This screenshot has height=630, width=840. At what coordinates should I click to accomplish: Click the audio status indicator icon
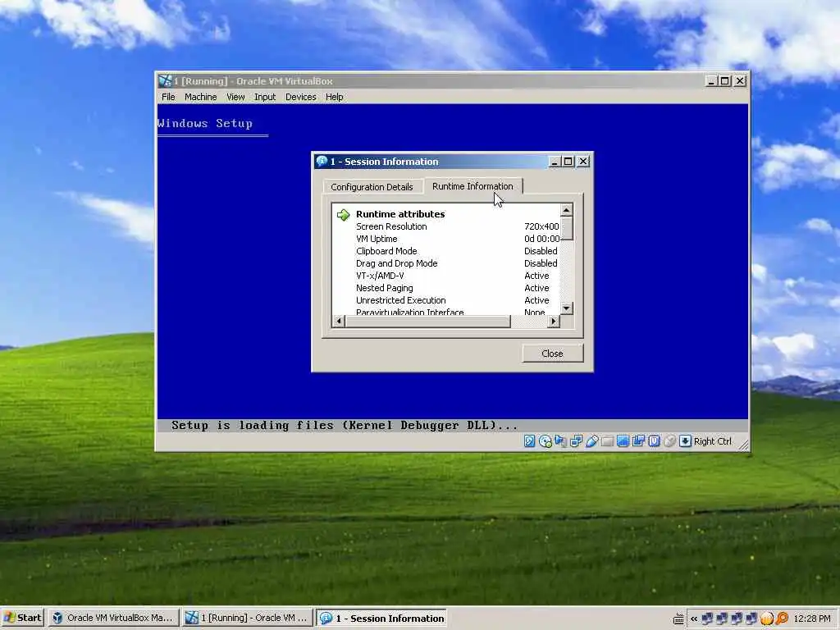[x=560, y=441]
